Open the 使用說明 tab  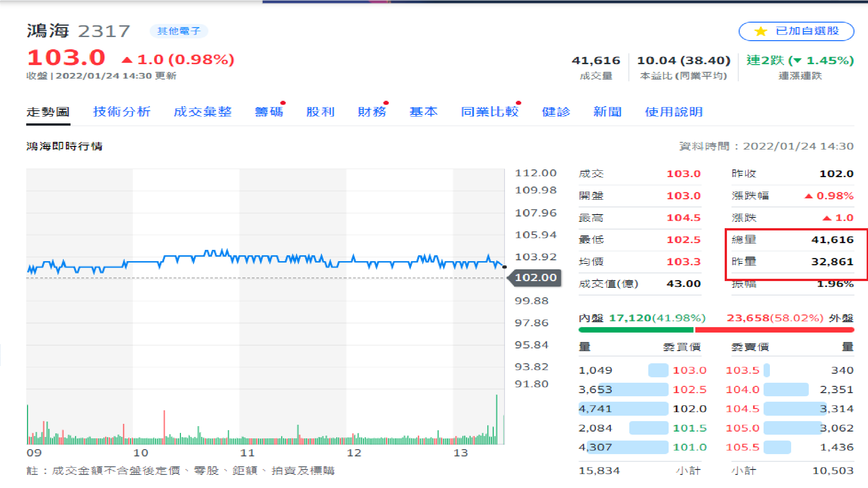pyautogui.click(x=674, y=112)
